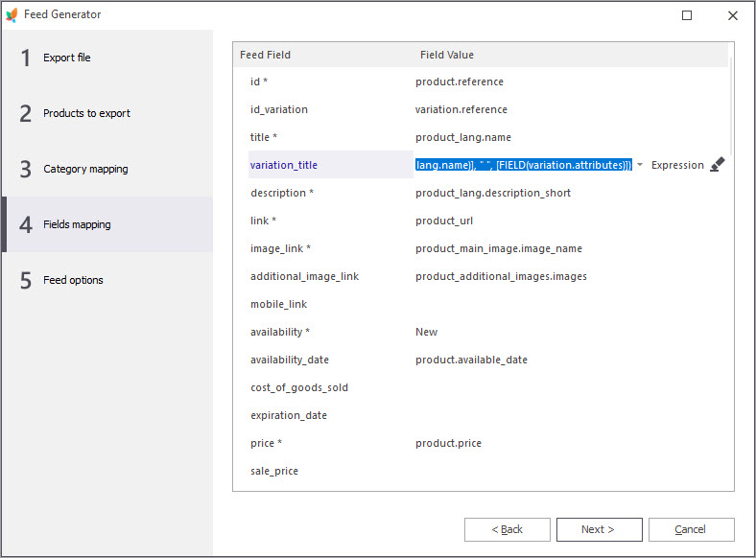Screen dimensions: 756x558
Task: Cancel the feed generator wizard
Action: pos(691,529)
